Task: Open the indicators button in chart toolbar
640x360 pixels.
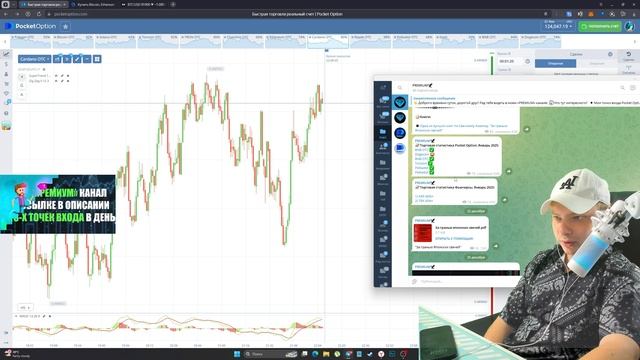Action: (67, 59)
